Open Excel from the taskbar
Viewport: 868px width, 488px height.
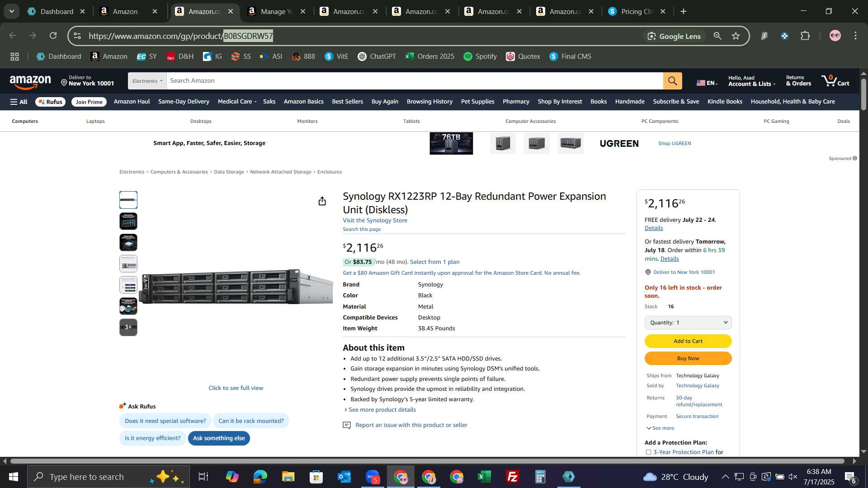click(x=484, y=477)
